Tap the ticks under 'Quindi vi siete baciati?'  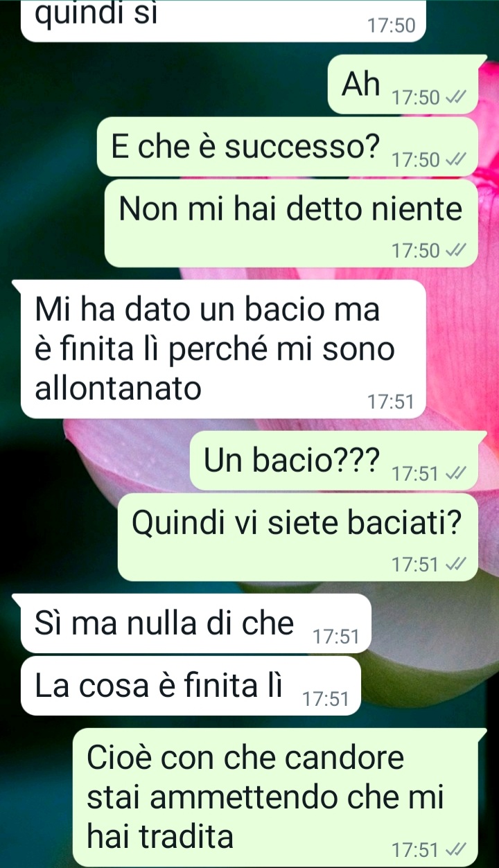pos(455,565)
